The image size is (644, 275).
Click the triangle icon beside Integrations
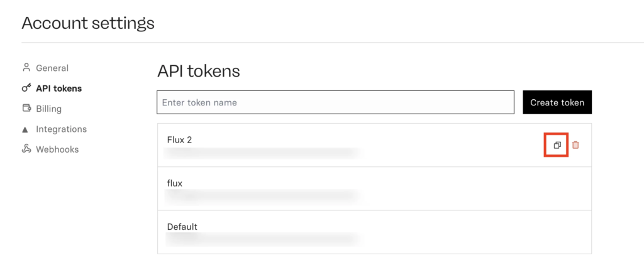pos(26,129)
